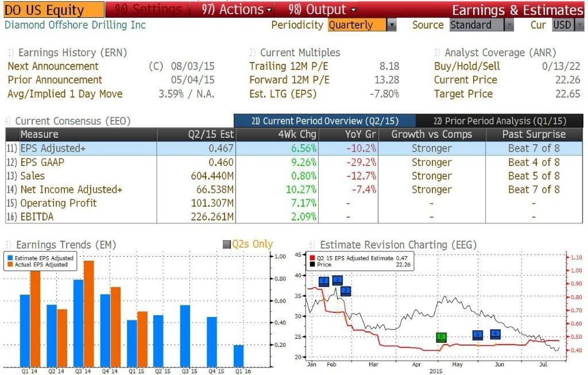Select the EPS Adjusted+ row
Image resolution: width=588 pixels, height=375 pixels.
point(294,149)
